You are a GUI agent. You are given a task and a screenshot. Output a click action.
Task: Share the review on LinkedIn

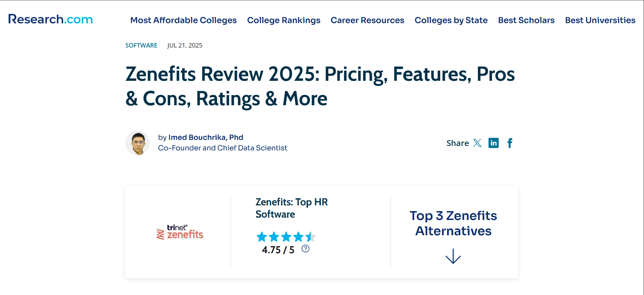coord(493,143)
